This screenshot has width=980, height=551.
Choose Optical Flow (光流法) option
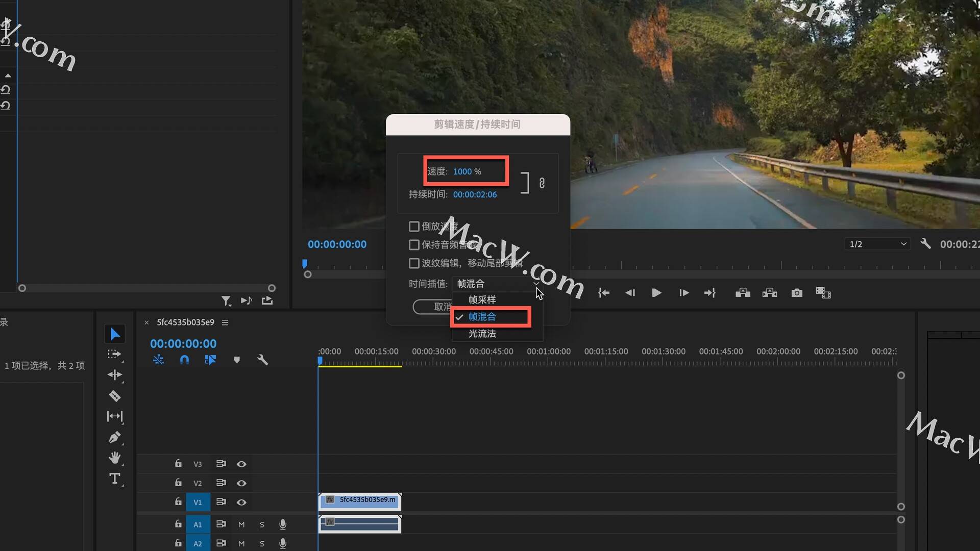[x=482, y=334]
